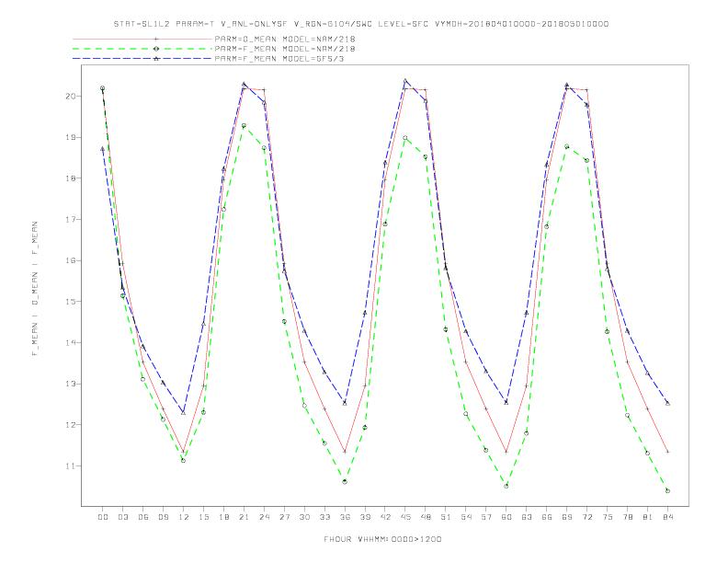Viewport: 728px width, 563px height.
Task: Click x-axis forecast hour label 48
Action: pos(426,517)
